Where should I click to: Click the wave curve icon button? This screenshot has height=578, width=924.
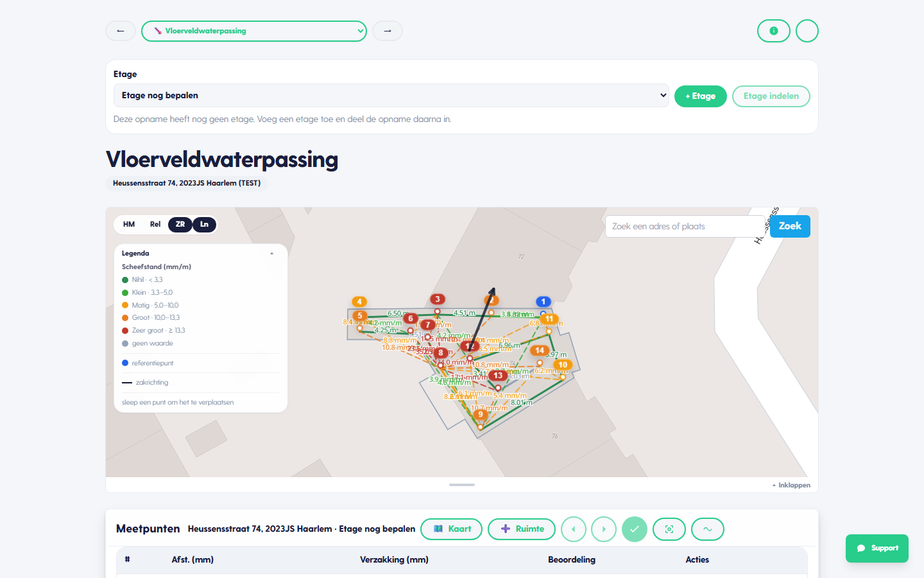tap(708, 529)
